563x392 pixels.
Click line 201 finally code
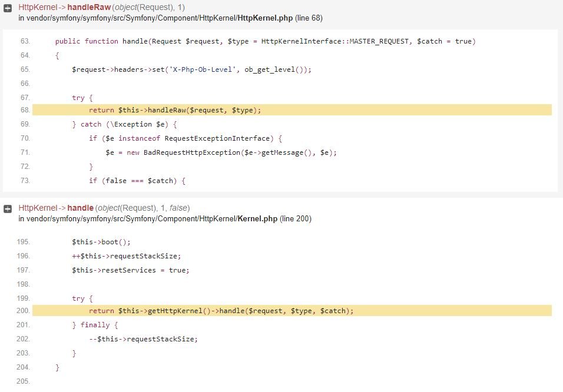click(x=95, y=325)
